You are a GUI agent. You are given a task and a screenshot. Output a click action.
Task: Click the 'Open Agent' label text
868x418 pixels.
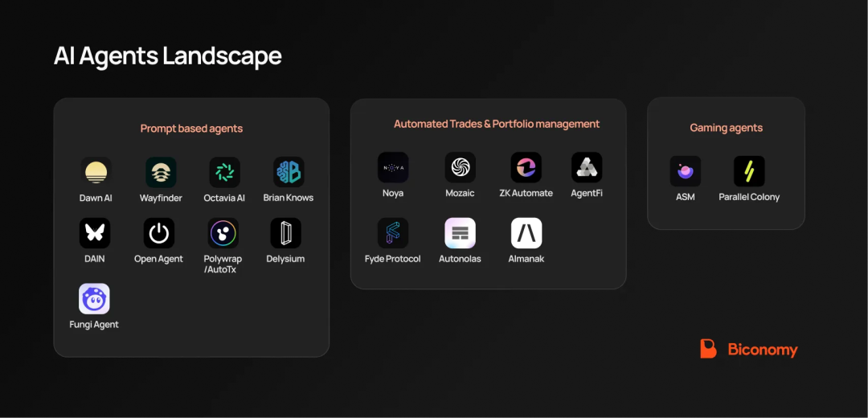[x=158, y=259]
